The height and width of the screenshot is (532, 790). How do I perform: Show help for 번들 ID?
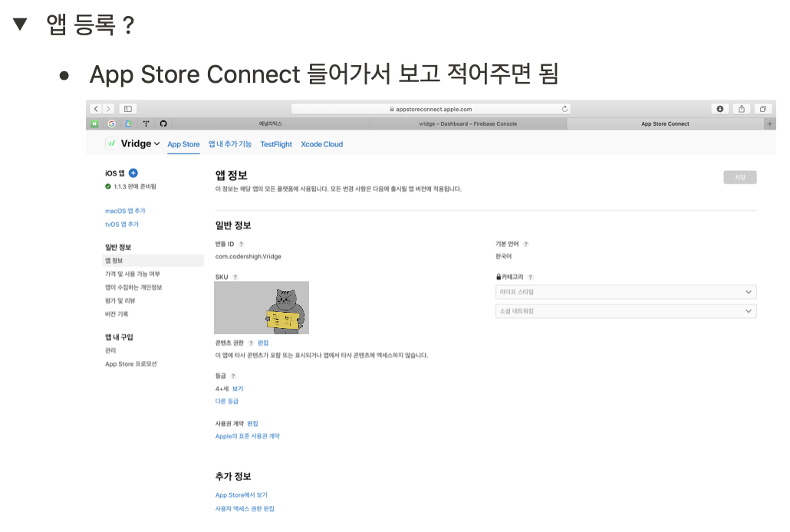[x=242, y=244]
